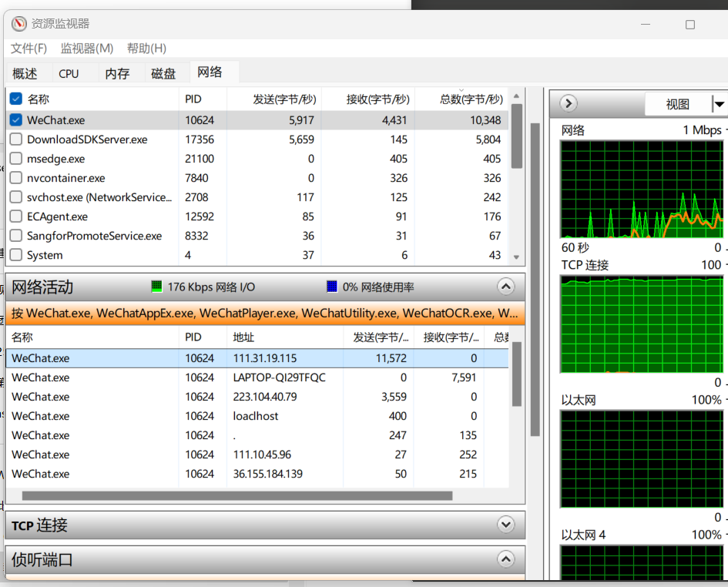Open the 帮助(H) menu
The image size is (728, 587).
146,49
